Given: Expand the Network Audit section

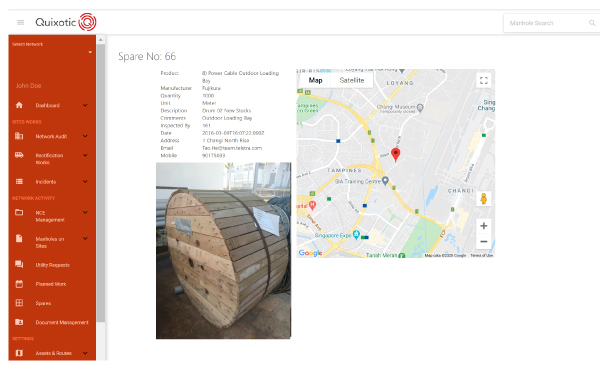Looking at the screenshot, I should 52,136.
